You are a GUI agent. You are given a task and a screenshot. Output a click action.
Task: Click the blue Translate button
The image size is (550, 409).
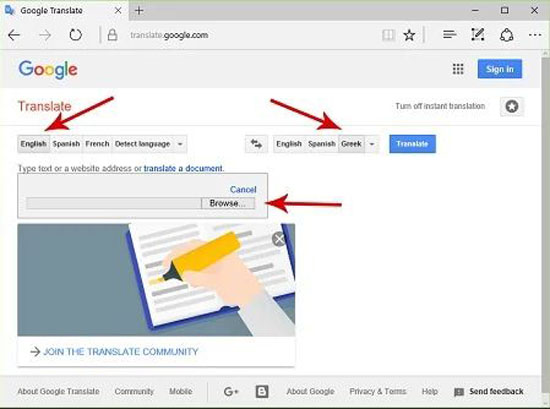[412, 144]
